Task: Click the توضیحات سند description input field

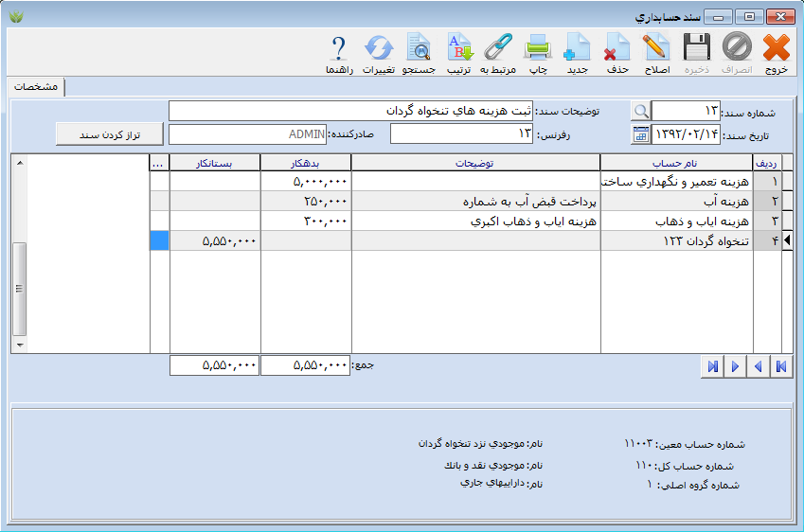Action: click(350, 112)
